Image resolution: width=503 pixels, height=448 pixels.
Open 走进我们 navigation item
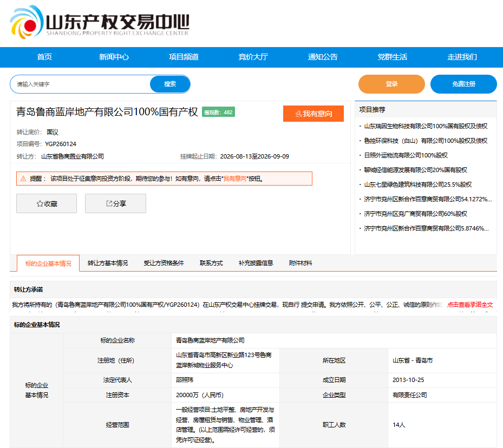pos(462,57)
